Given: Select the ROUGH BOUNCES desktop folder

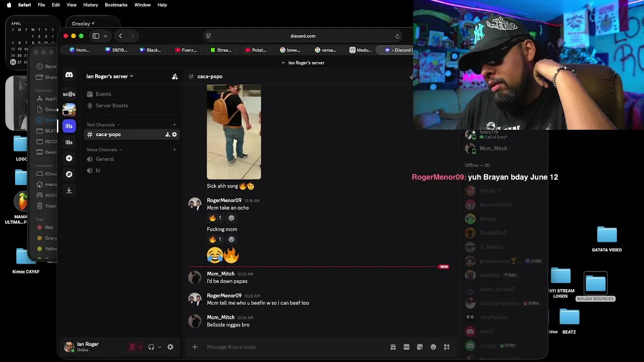Looking at the screenshot, I should pos(595,288).
